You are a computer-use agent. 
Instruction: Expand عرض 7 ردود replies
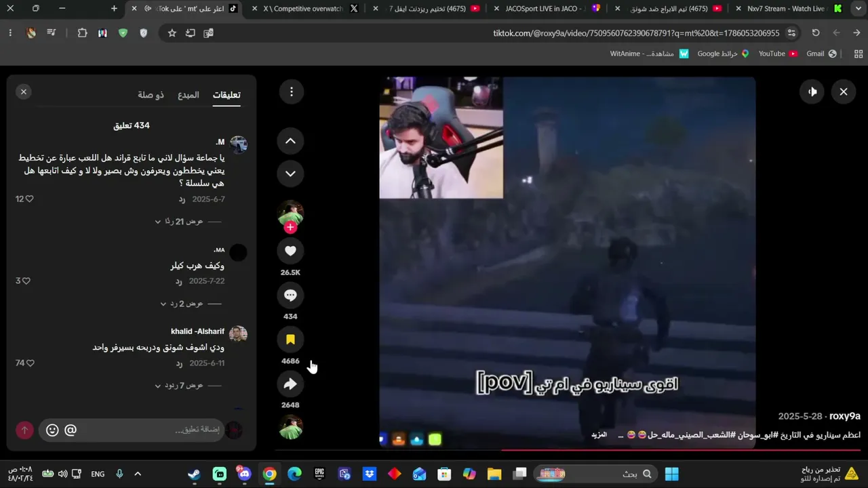179,386
